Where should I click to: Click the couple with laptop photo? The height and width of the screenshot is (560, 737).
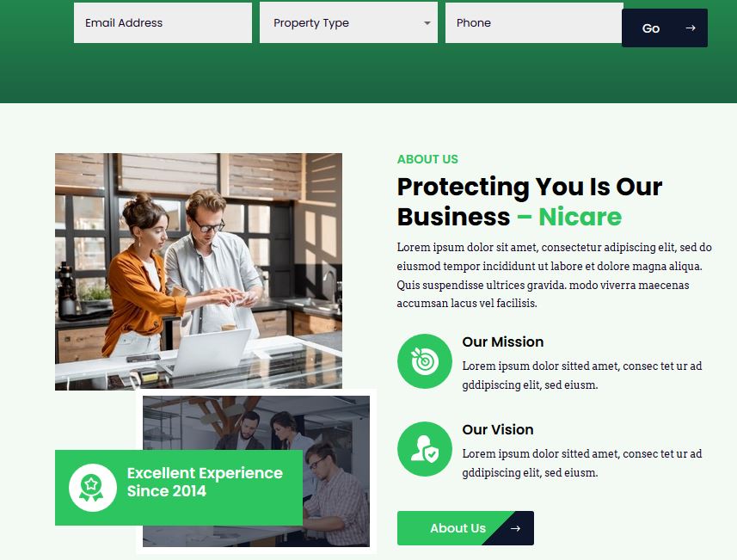tap(199, 271)
